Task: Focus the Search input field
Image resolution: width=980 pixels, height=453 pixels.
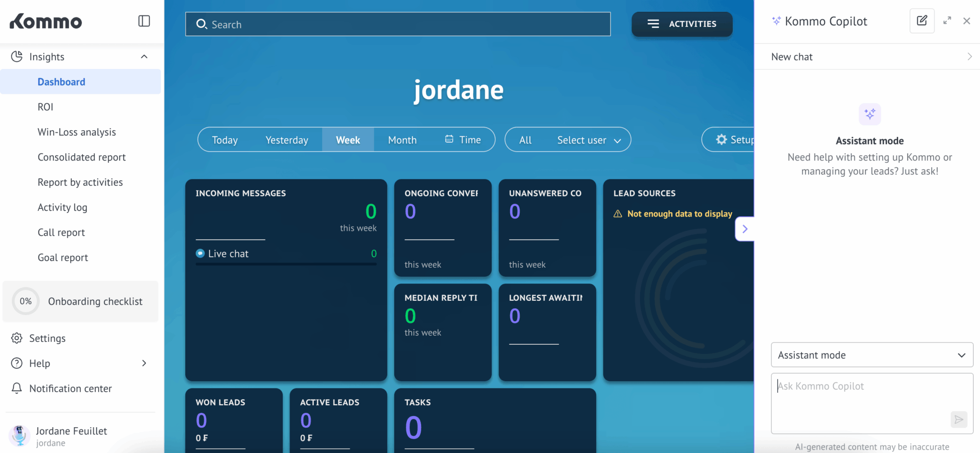Action: click(x=398, y=24)
